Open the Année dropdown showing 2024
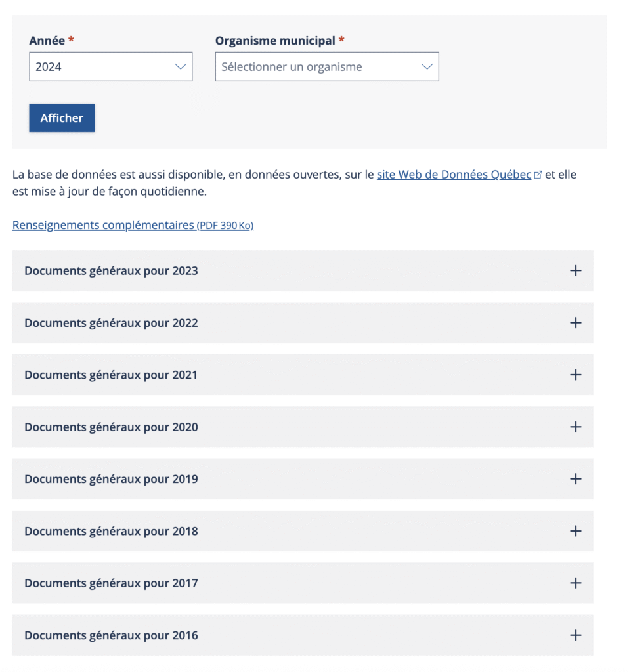 point(110,67)
